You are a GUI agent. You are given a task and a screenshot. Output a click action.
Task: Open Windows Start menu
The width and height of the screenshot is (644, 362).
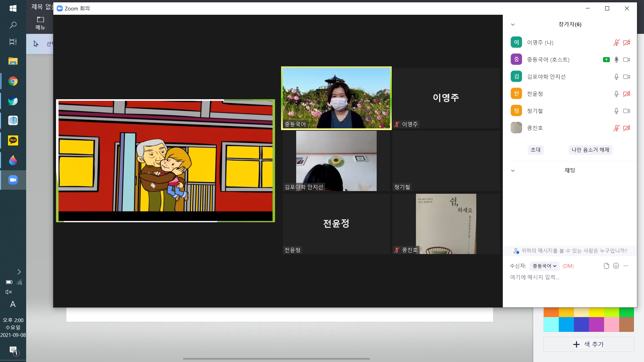click(13, 8)
